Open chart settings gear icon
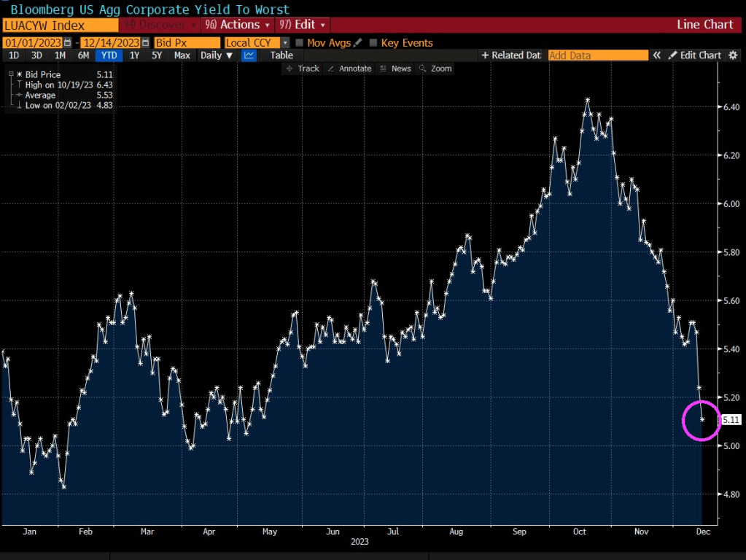Screen dimensions: 746x560 pyautogui.click(x=732, y=55)
